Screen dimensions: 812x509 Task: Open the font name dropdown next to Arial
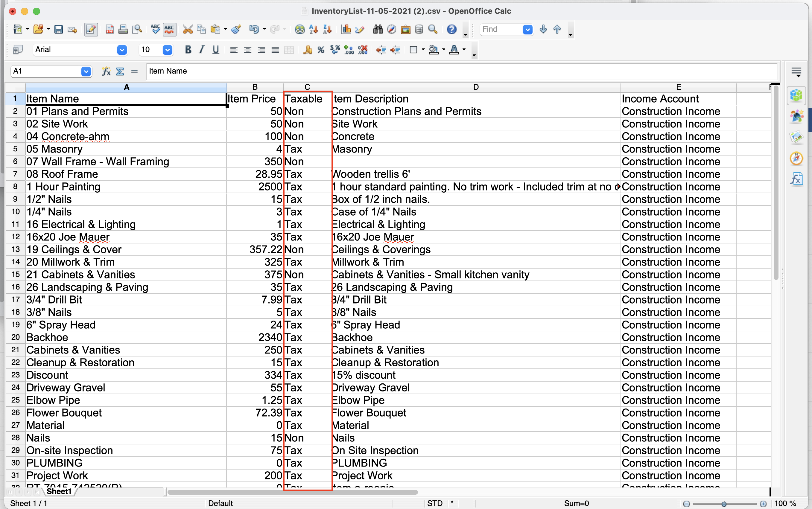click(x=122, y=50)
